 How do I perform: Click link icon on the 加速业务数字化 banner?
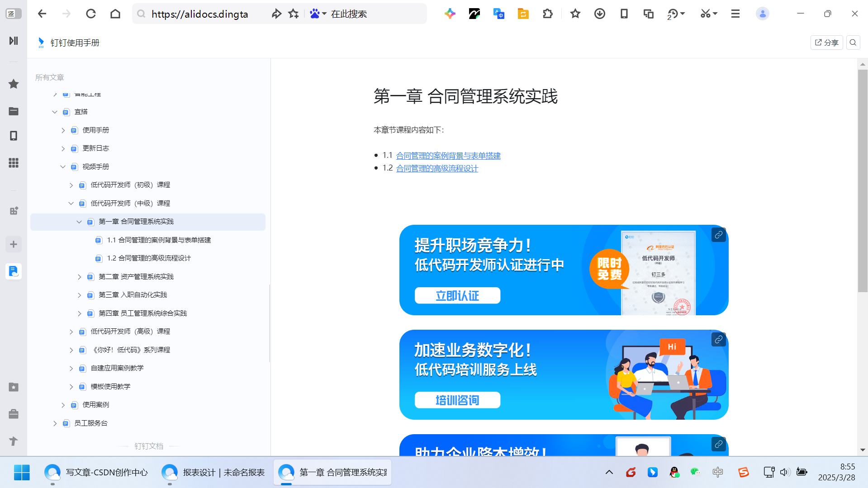click(x=718, y=339)
